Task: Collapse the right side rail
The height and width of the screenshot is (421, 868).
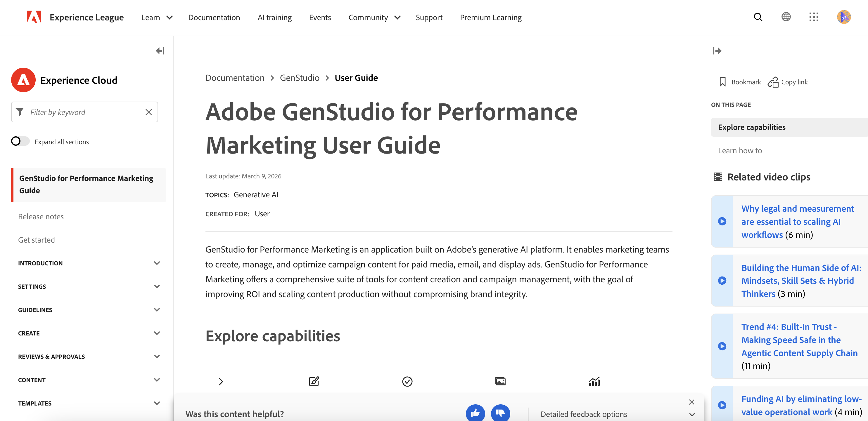Action: tap(717, 51)
